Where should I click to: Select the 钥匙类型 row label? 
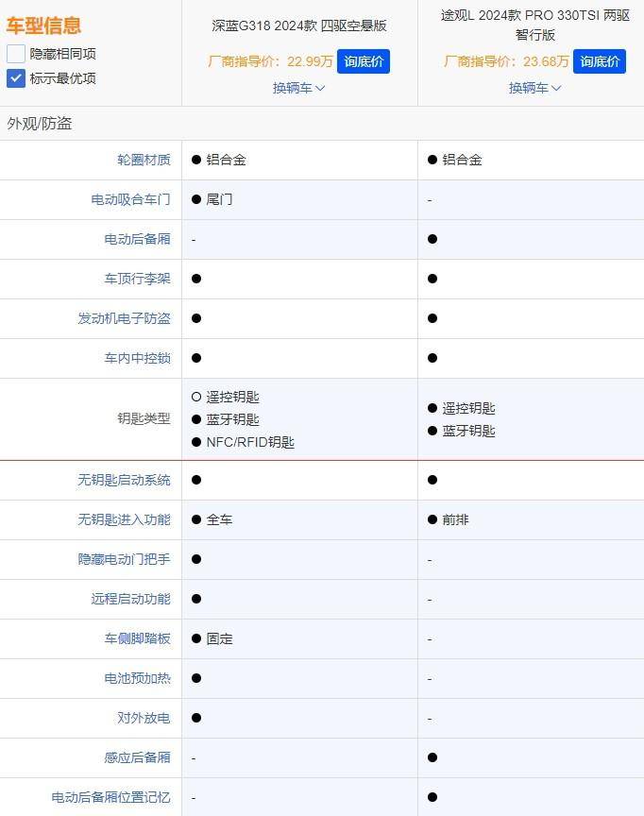(144, 418)
